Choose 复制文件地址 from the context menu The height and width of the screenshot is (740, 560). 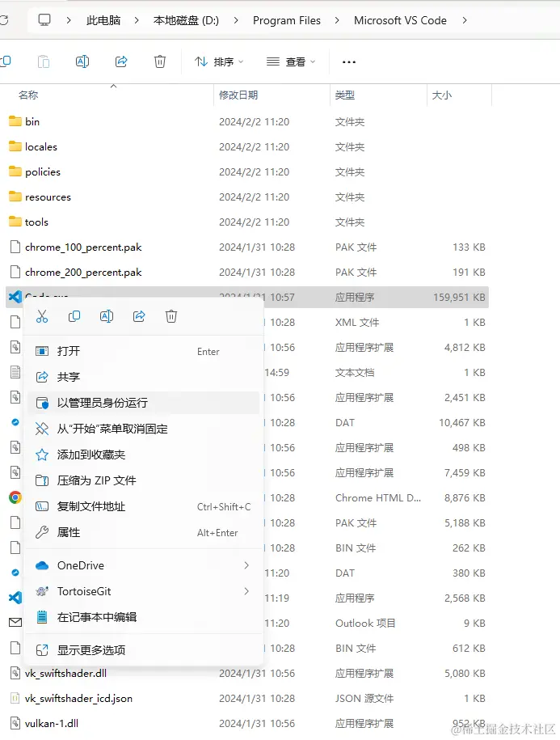pos(143,506)
